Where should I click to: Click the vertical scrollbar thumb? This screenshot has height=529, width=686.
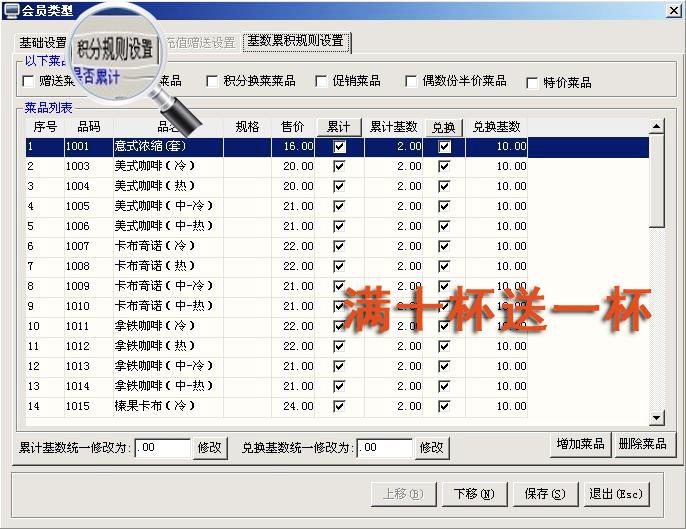click(x=657, y=181)
